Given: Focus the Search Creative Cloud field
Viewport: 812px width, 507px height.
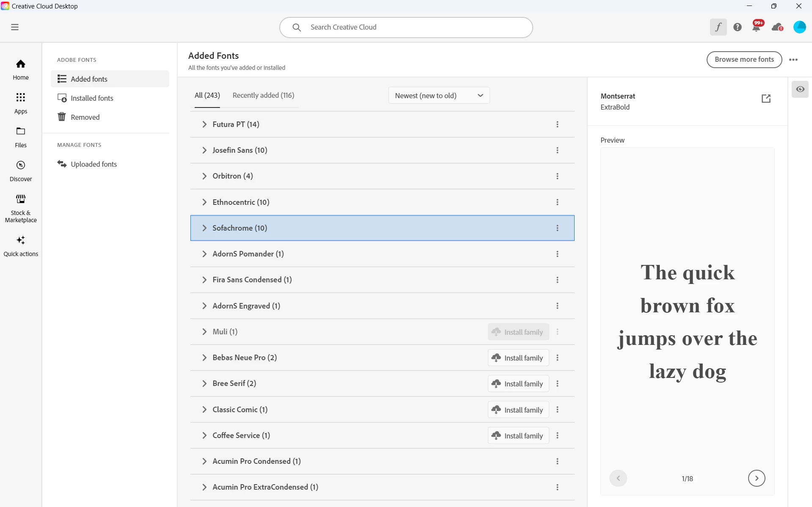Looking at the screenshot, I should [406, 28].
